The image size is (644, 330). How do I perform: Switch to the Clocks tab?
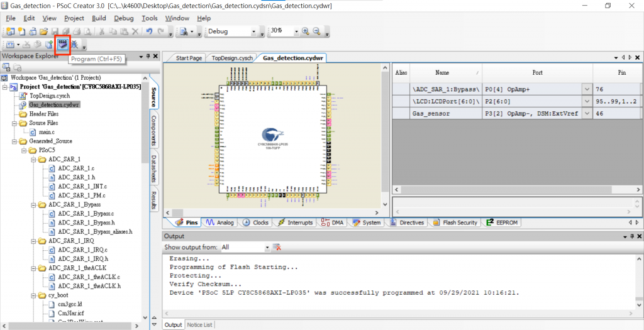255,223
